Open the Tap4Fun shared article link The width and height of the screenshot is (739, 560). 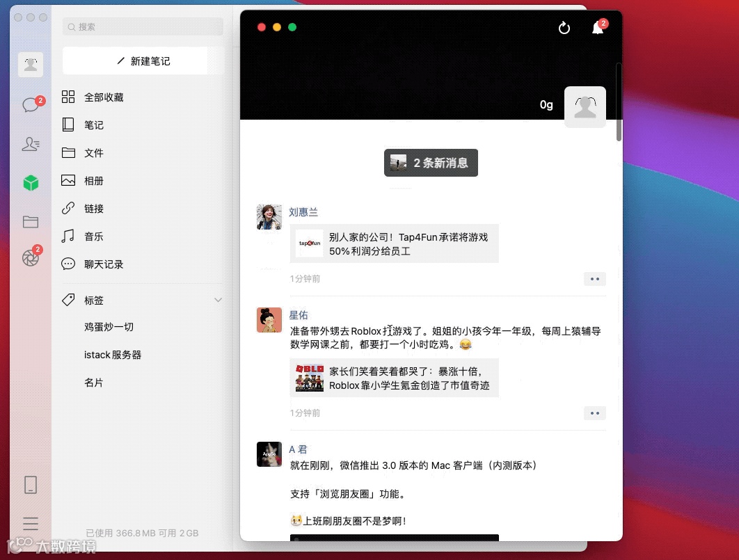[x=394, y=243]
